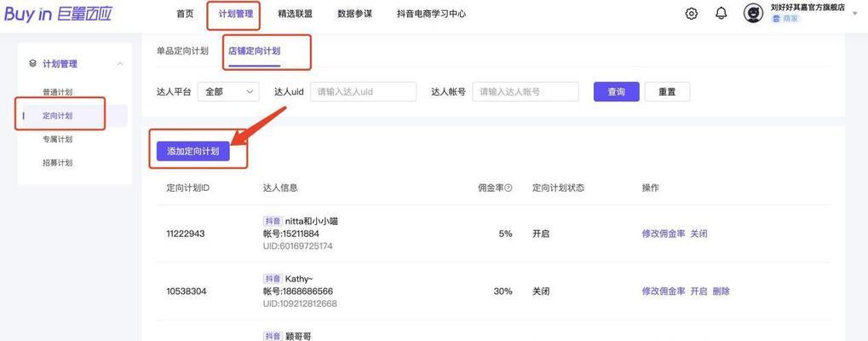
Task: Open the settings gear icon
Action: pos(692,14)
